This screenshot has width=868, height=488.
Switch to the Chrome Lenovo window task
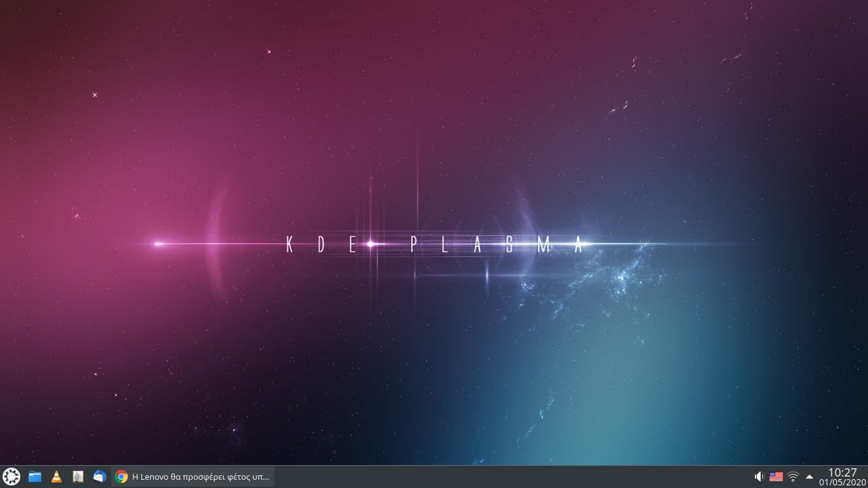pyautogui.click(x=193, y=476)
